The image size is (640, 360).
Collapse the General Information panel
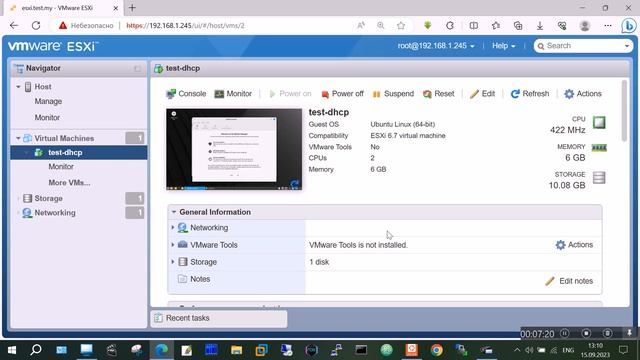[x=174, y=212]
